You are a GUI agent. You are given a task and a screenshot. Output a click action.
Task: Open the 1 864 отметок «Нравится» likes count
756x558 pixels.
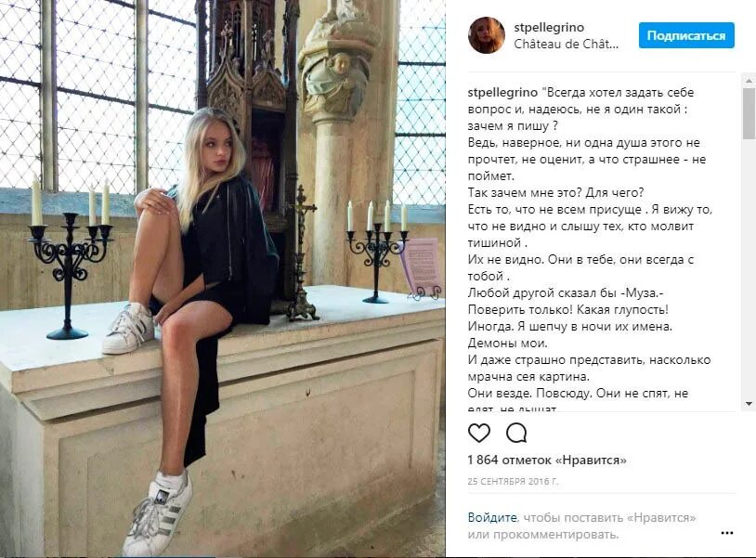(x=547, y=461)
